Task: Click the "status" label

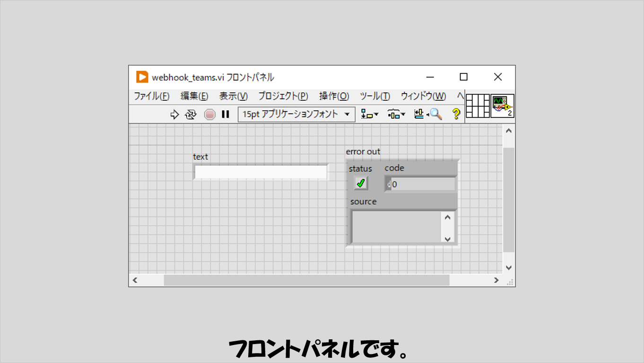Action: [x=360, y=168]
